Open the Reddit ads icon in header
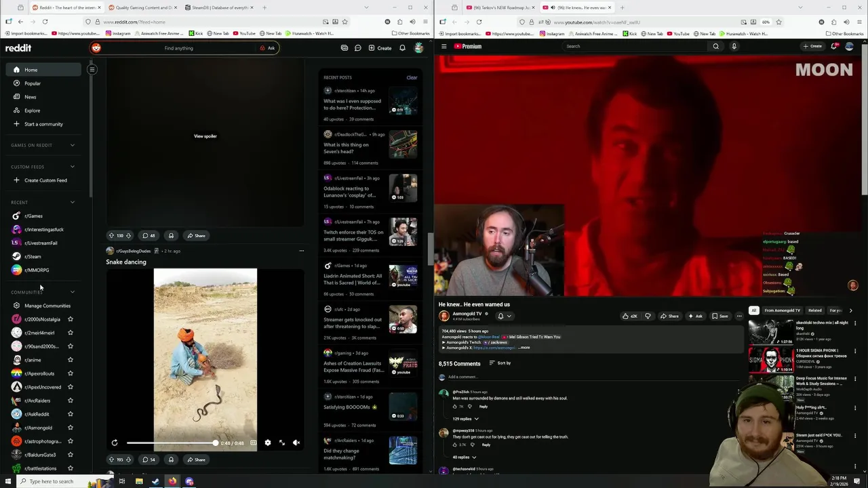The width and height of the screenshot is (868, 488). [x=344, y=48]
